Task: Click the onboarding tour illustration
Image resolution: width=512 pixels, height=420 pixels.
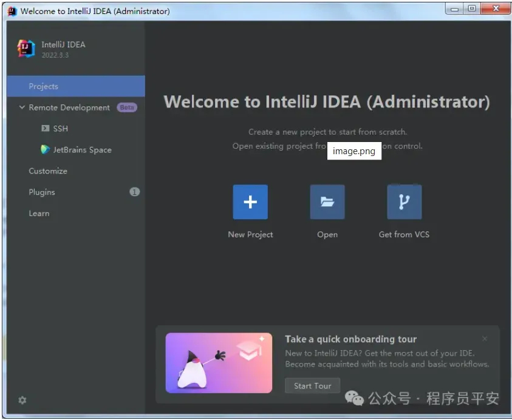Action: tap(219, 362)
